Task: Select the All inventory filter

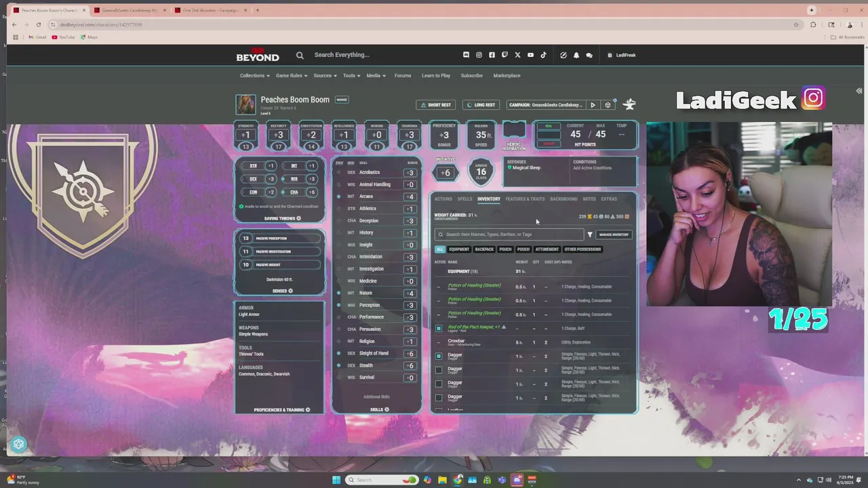Action: pos(439,249)
